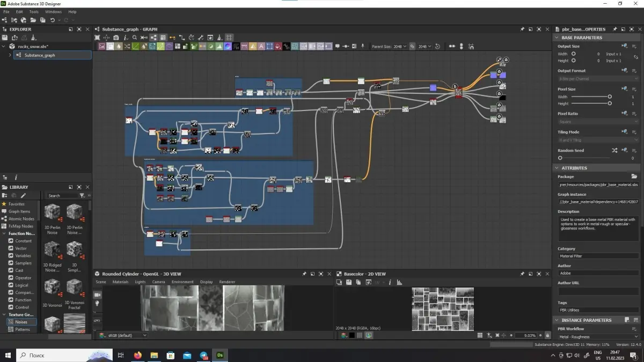Click the pencil edit icon in Library

pos(23,196)
